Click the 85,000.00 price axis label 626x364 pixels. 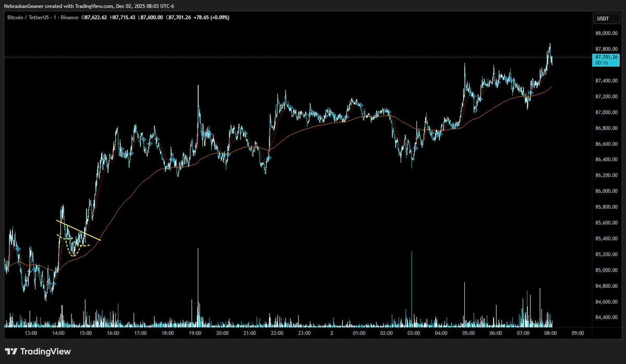pyautogui.click(x=606, y=270)
